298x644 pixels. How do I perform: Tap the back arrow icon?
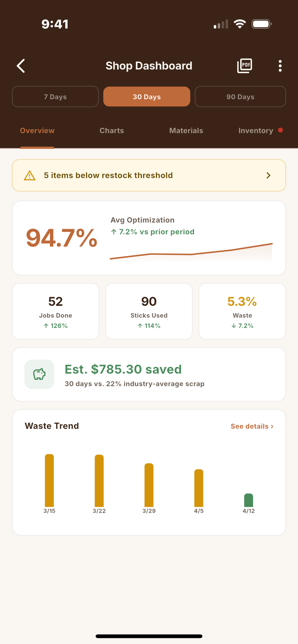click(x=21, y=66)
